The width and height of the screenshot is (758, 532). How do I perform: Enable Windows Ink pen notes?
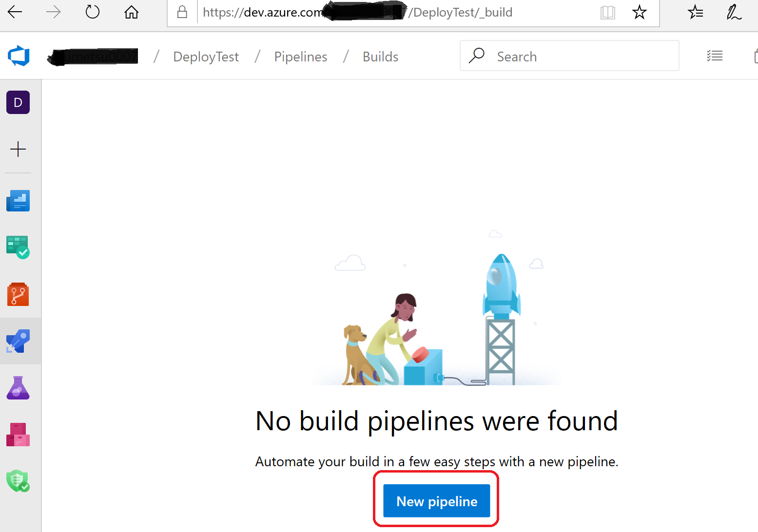(x=734, y=13)
